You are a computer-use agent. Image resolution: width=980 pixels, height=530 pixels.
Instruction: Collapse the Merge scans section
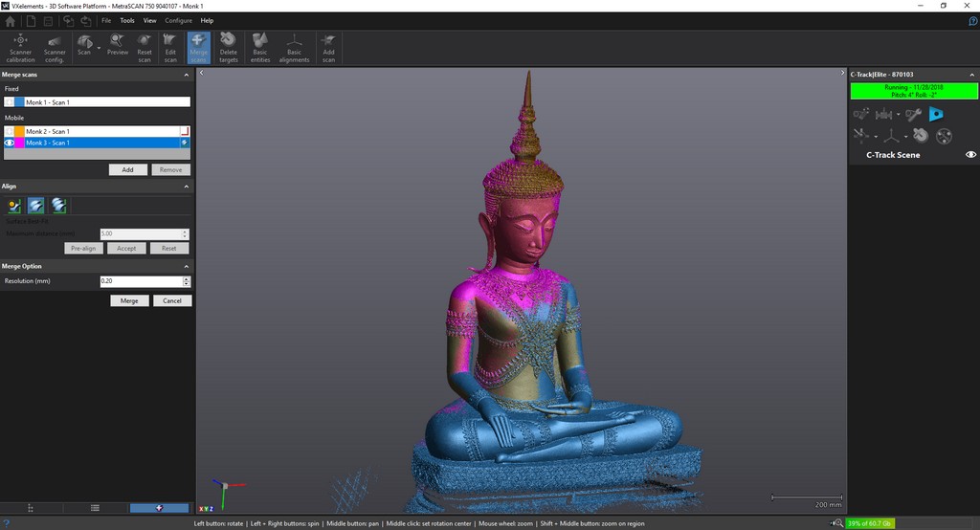click(187, 75)
